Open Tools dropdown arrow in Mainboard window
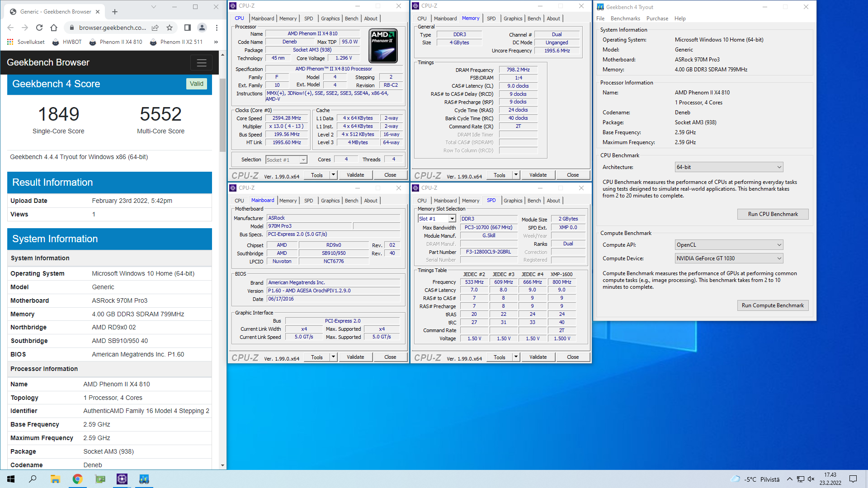This screenshot has height=488, width=868. 333,357
